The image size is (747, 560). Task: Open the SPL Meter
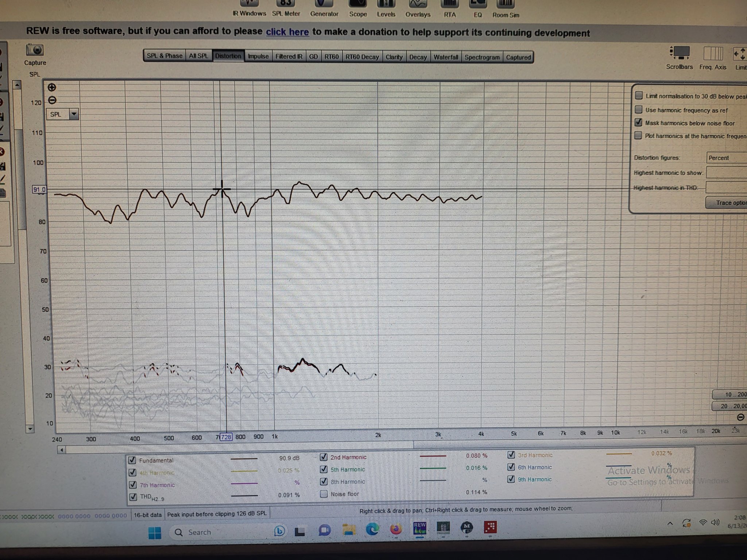click(286, 8)
